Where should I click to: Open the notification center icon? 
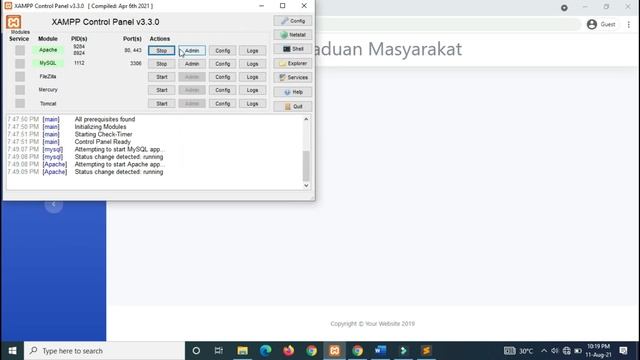tap(623, 351)
